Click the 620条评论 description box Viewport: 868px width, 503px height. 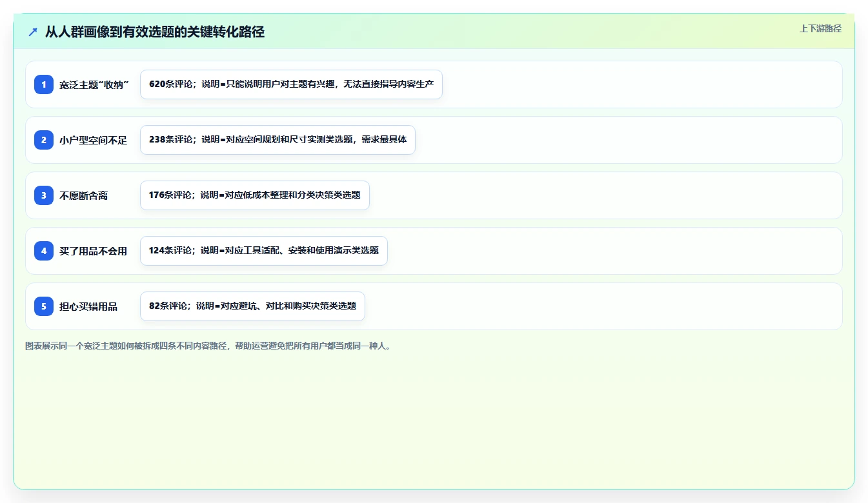(291, 84)
